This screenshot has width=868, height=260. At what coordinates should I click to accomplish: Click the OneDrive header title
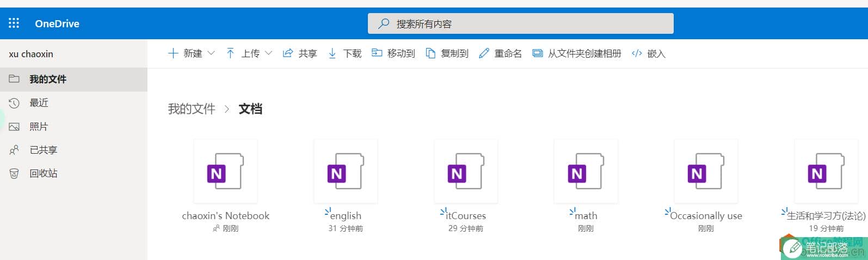57,23
